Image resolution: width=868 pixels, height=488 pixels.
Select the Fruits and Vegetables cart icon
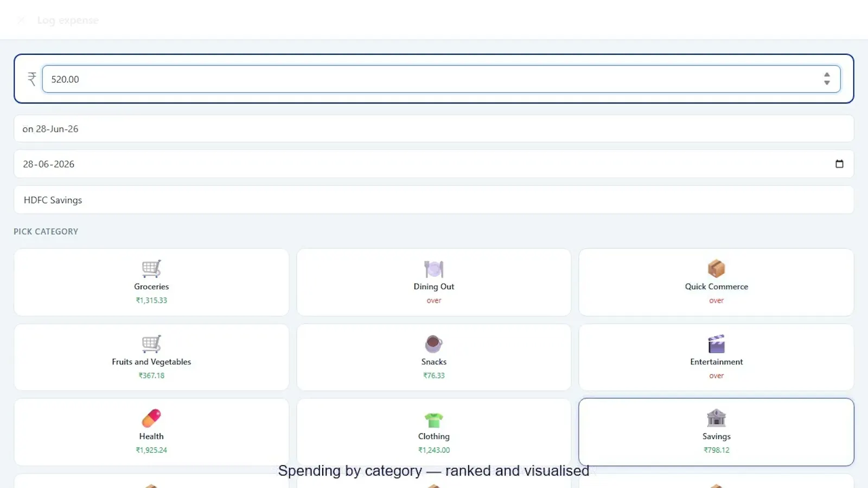click(x=151, y=344)
